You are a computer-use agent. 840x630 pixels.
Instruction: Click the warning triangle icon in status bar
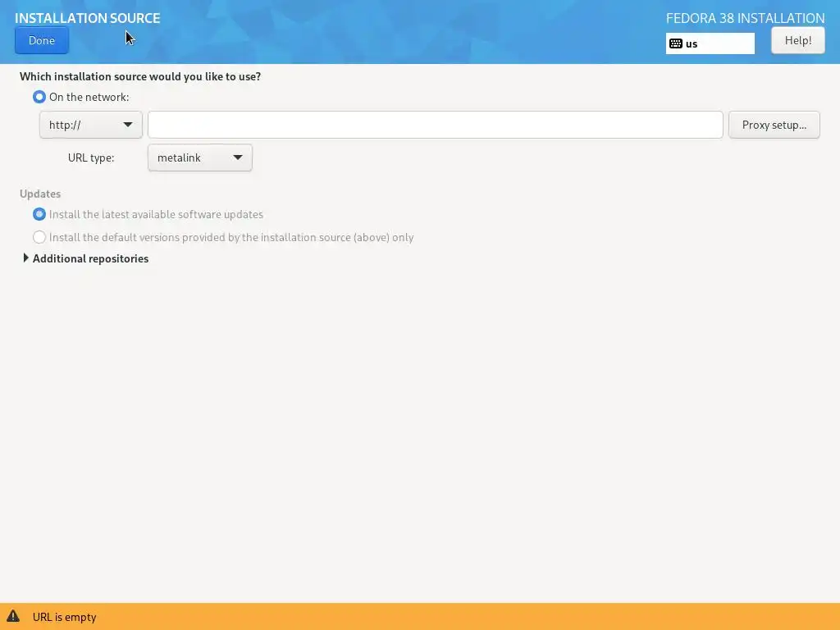pos(13,616)
